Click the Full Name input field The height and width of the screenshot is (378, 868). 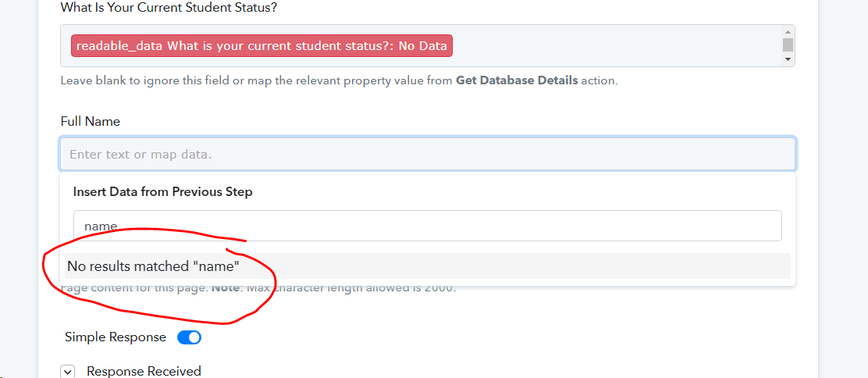[427, 154]
